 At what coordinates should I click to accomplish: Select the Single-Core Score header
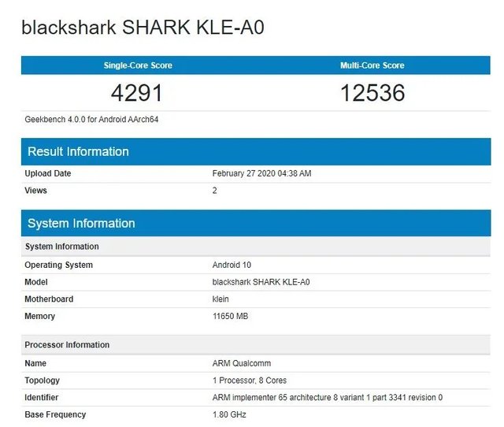click(138, 65)
